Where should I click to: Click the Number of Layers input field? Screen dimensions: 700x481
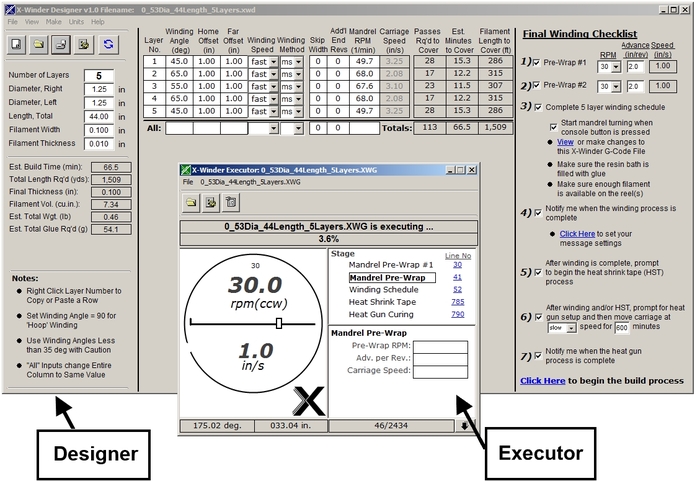point(99,75)
